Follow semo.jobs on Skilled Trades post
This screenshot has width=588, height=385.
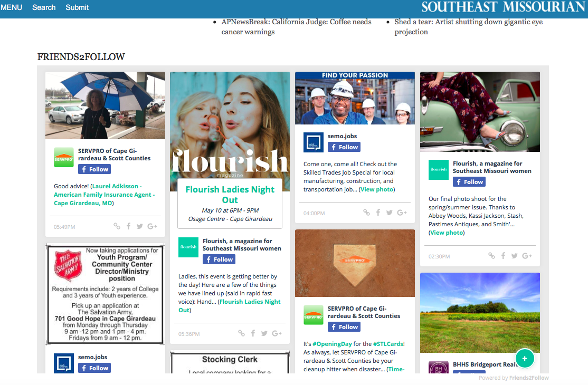[344, 147]
